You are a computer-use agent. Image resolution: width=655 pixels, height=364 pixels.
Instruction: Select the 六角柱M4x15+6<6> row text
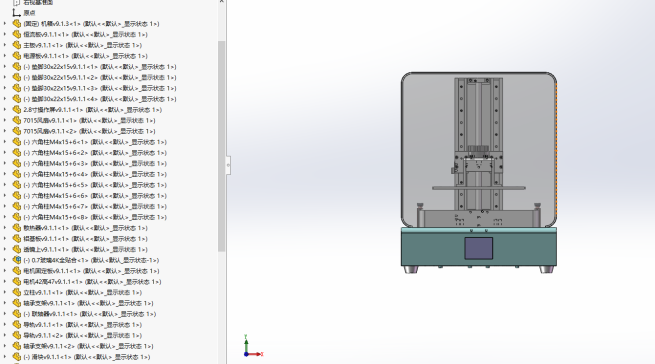95,196
